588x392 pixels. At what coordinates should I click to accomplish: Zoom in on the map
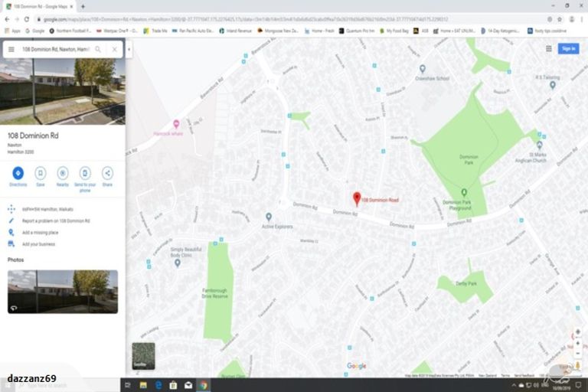click(577, 332)
